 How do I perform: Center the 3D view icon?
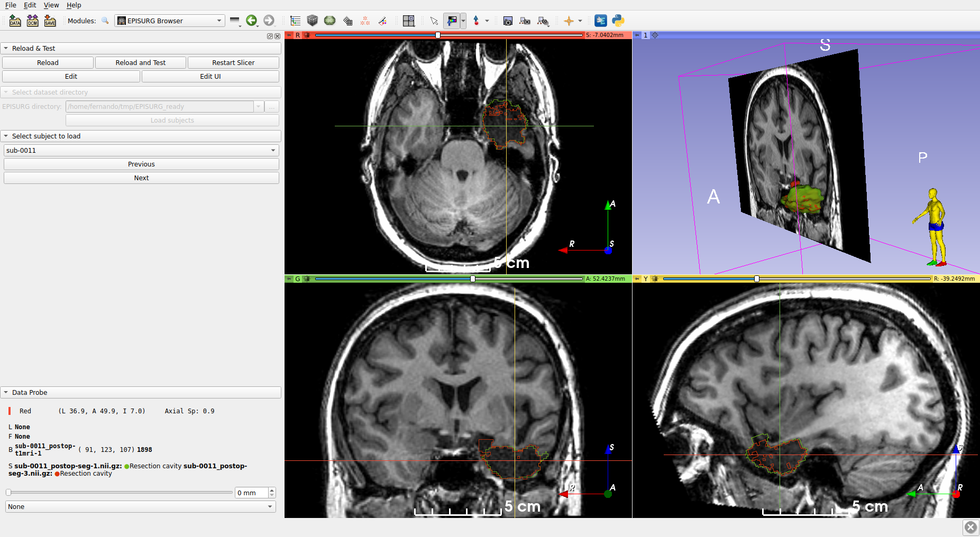click(x=655, y=35)
